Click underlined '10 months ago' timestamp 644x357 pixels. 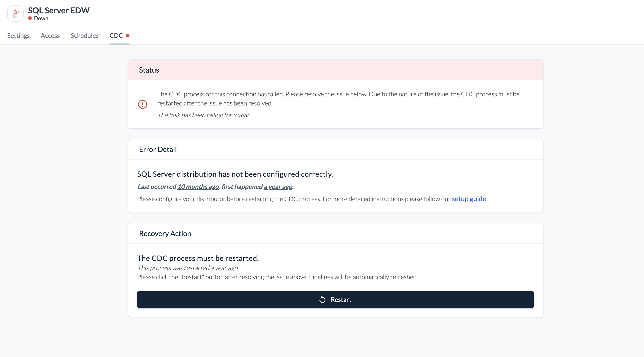(198, 186)
